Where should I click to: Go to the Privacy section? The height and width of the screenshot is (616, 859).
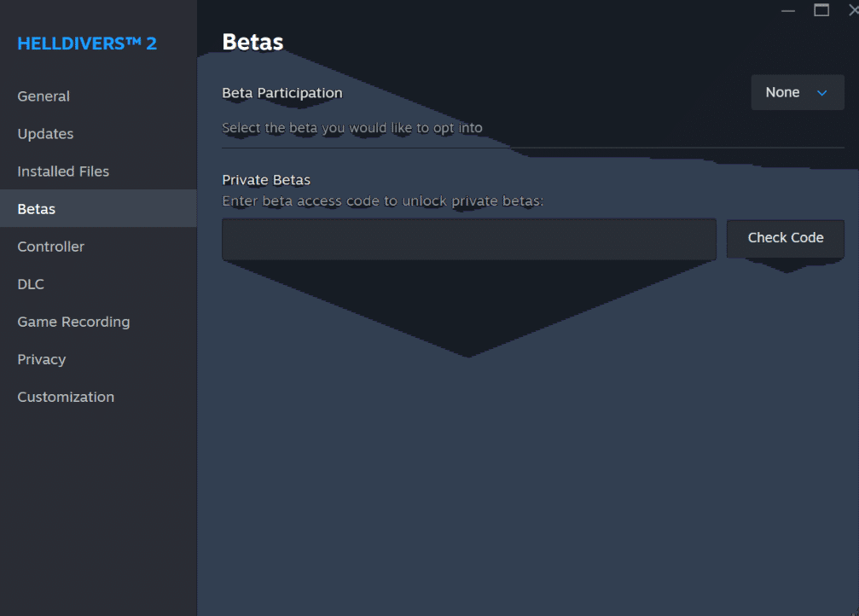click(x=98, y=359)
